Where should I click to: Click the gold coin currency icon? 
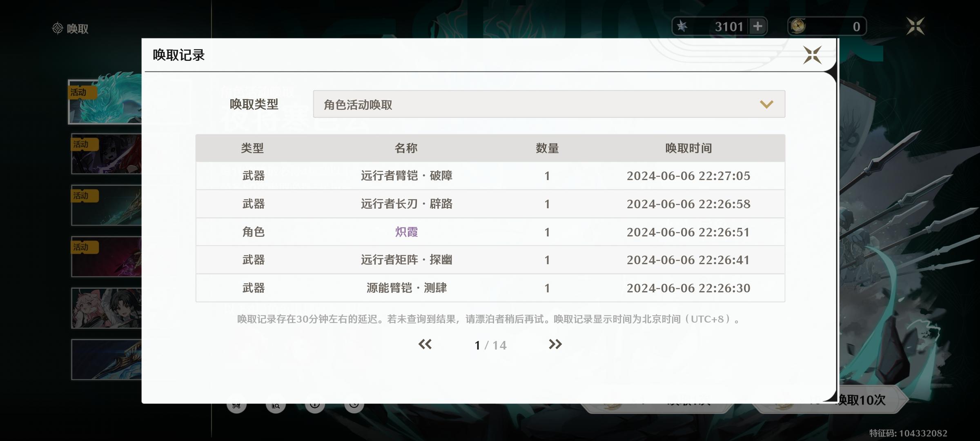point(798,27)
